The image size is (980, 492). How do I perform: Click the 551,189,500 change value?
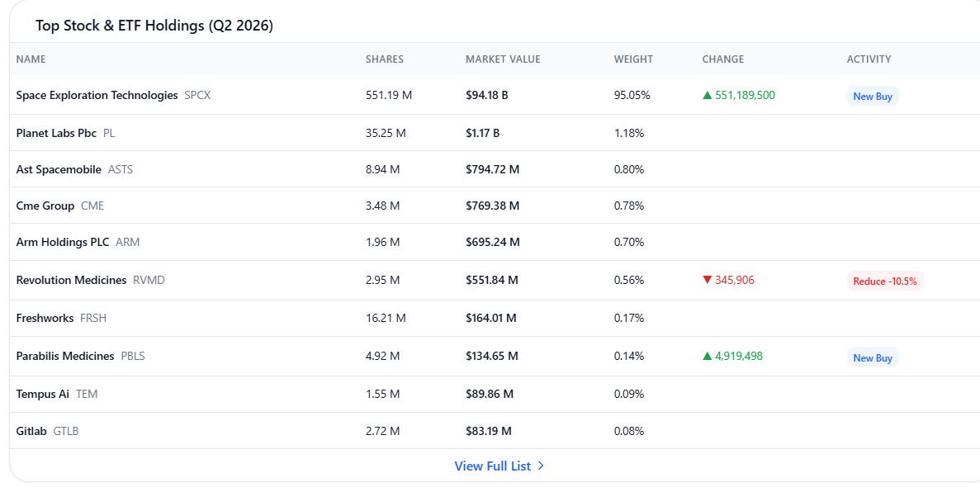(x=745, y=95)
